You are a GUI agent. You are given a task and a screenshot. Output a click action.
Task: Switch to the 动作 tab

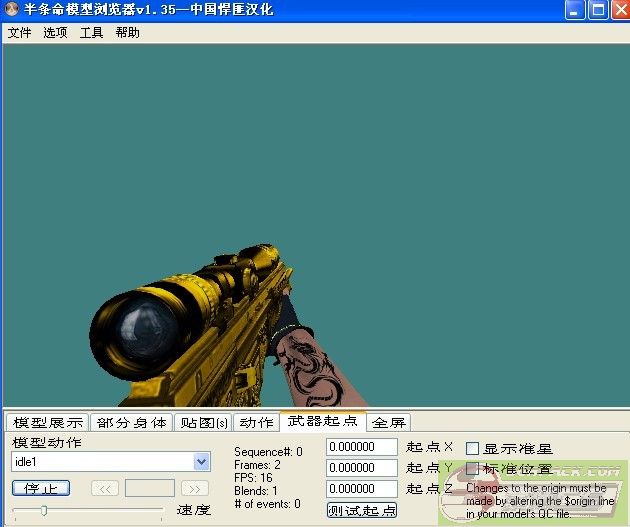coord(256,423)
